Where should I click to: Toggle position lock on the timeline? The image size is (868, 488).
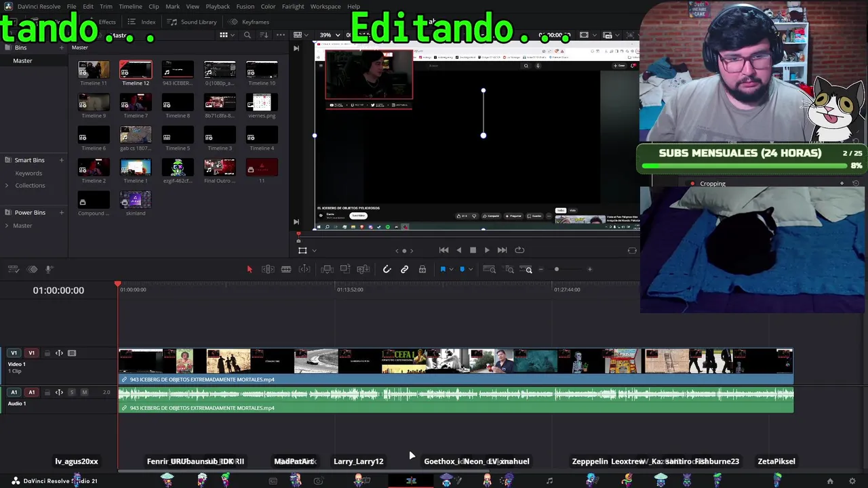422,269
